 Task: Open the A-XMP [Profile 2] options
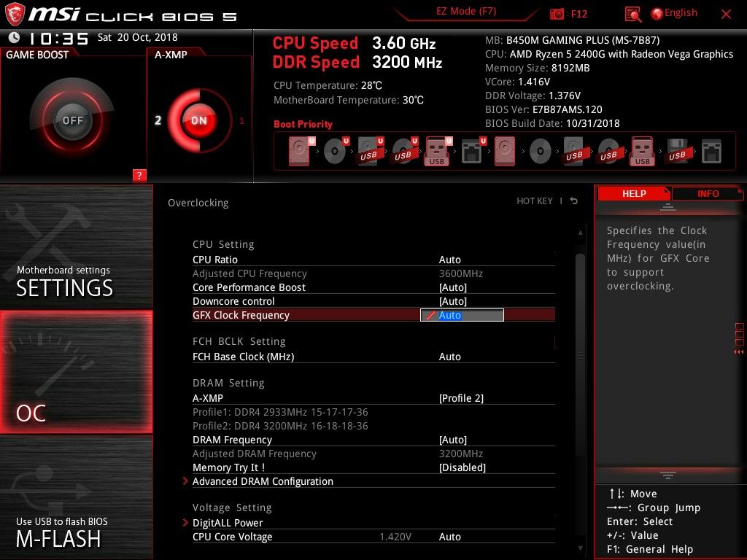461,398
